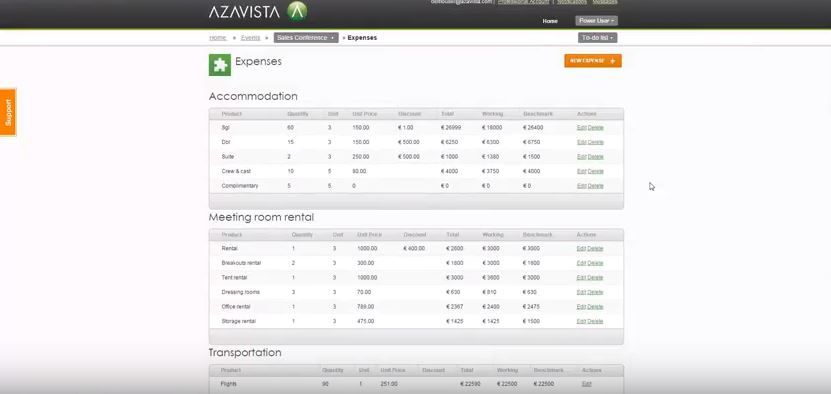Click the Home breadcrumb link

tap(218, 38)
